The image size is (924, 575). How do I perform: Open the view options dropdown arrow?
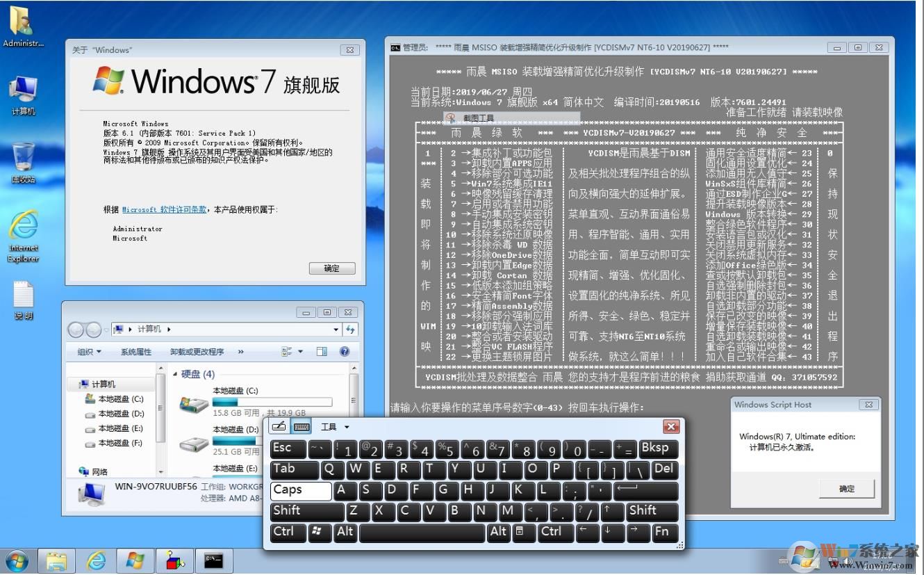coord(301,352)
